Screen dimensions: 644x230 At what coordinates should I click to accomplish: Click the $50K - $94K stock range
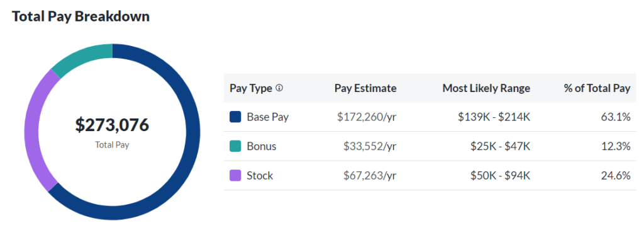501,176
